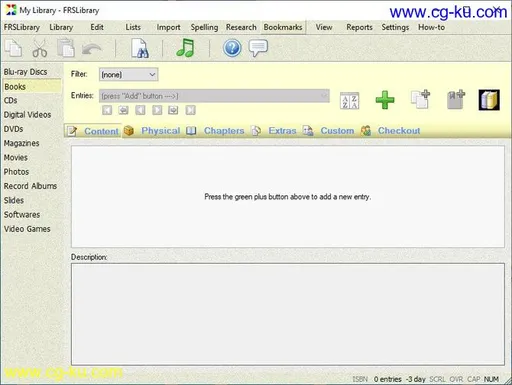Image resolution: width=512 pixels, height=385 pixels.
Task: Open the Import menu
Action: click(x=168, y=27)
